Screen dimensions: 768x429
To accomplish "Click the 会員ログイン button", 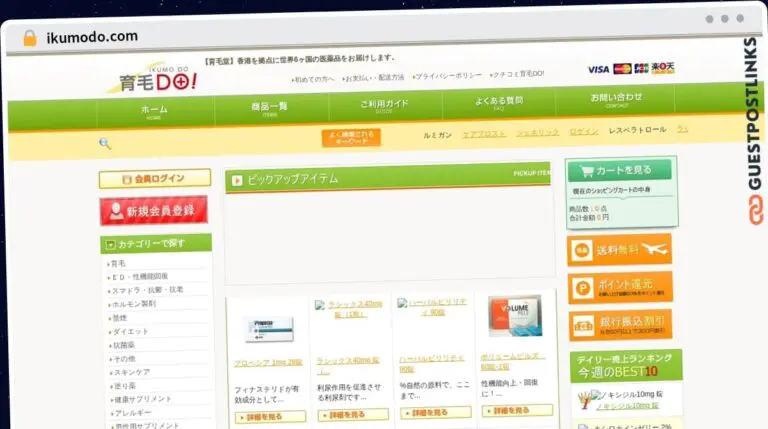I will click(x=155, y=179).
